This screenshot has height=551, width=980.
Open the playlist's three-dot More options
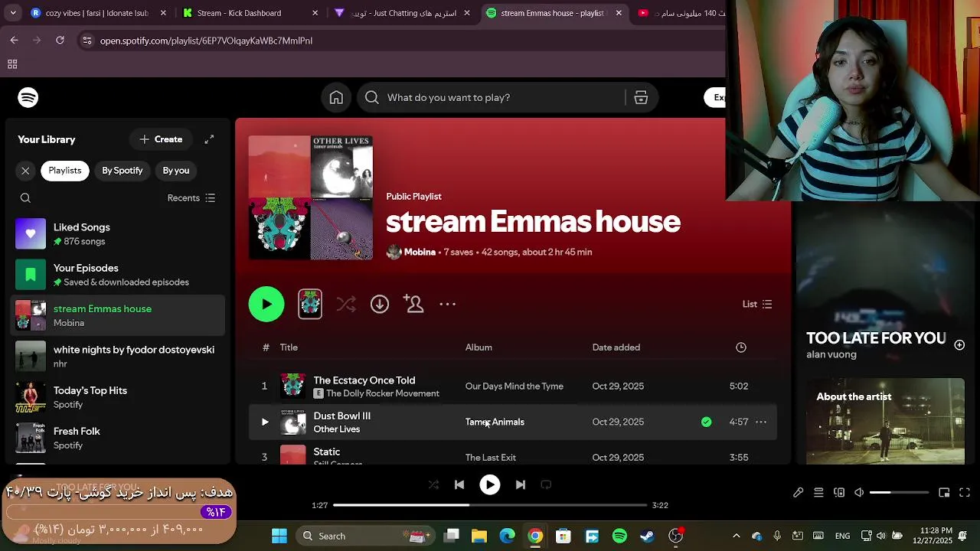(x=448, y=304)
